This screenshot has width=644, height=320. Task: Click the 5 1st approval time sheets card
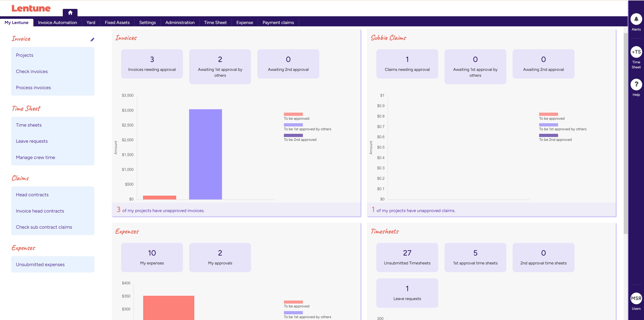coord(475,257)
